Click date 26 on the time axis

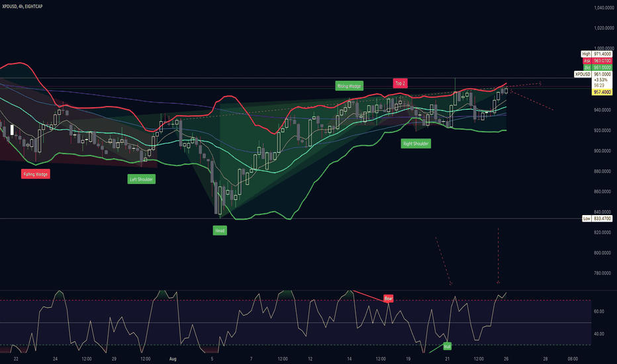(506, 359)
